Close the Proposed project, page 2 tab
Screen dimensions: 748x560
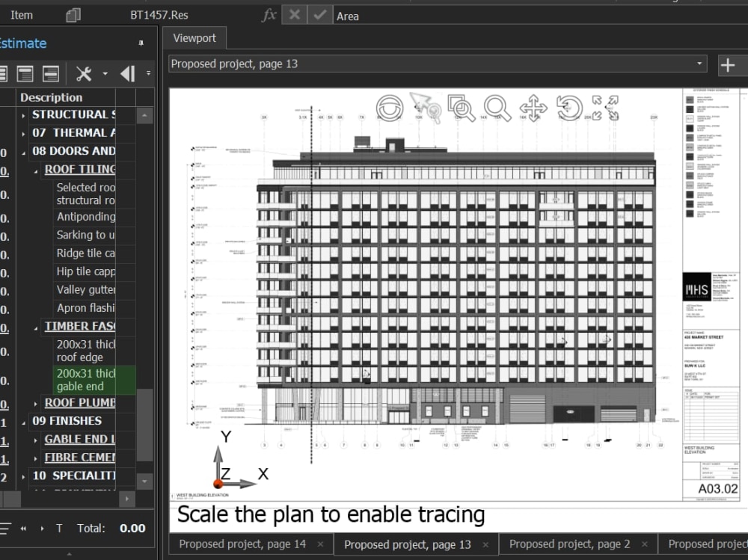pyautogui.click(x=645, y=544)
